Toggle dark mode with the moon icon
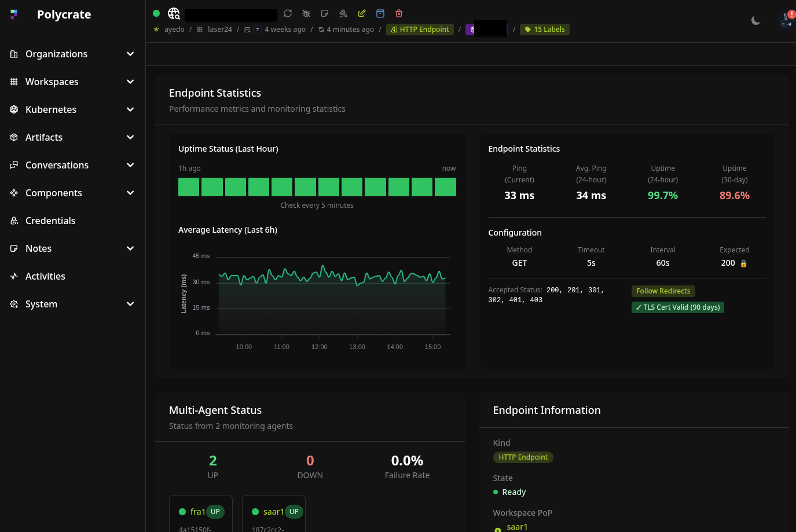796x532 pixels. [755, 20]
